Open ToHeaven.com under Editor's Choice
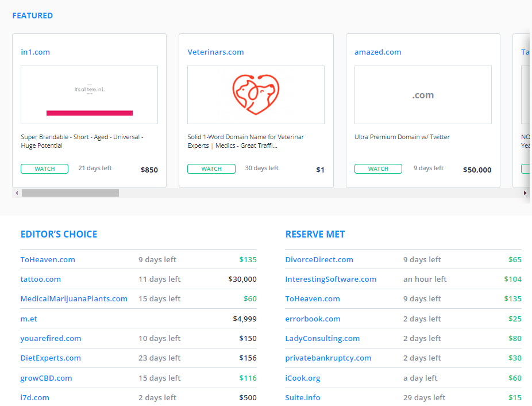The width and height of the screenshot is (532, 406). click(x=48, y=259)
